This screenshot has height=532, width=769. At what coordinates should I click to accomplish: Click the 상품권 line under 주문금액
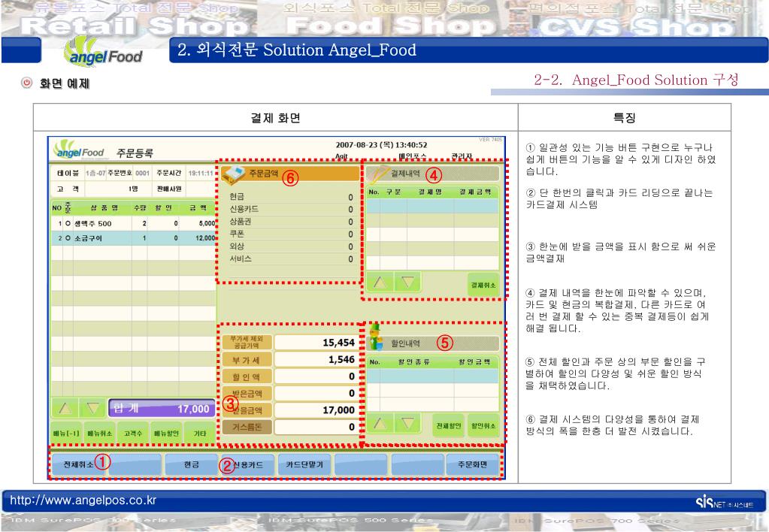(x=291, y=222)
